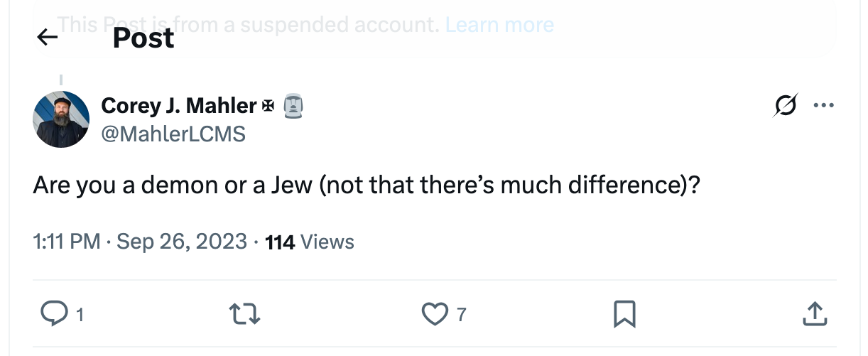Click the @MahlerLCMS handle
The image size is (868, 356).
point(173,133)
